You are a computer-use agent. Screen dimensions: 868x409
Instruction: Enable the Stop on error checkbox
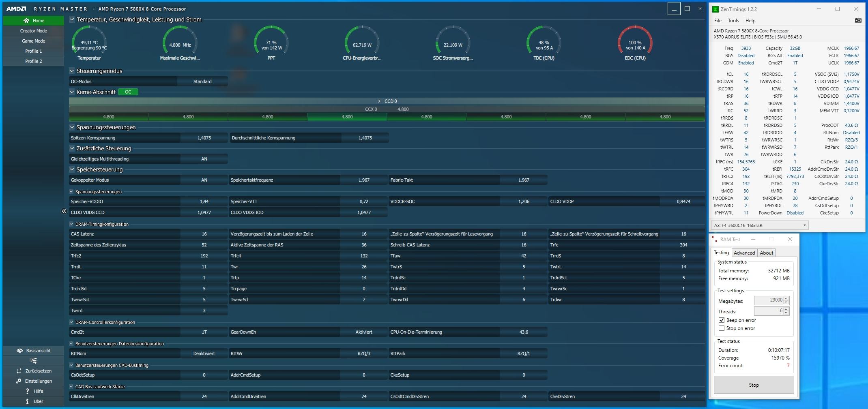click(x=722, y=328)
